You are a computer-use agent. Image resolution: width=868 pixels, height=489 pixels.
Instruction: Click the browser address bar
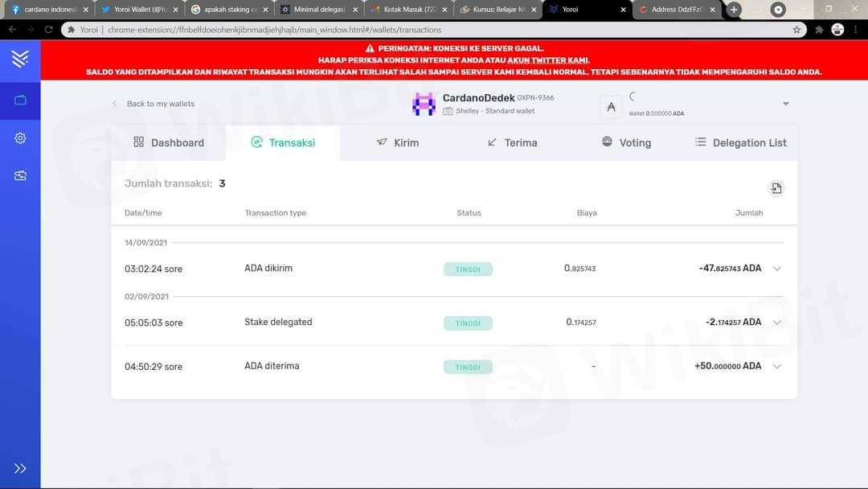click(434, 30)
